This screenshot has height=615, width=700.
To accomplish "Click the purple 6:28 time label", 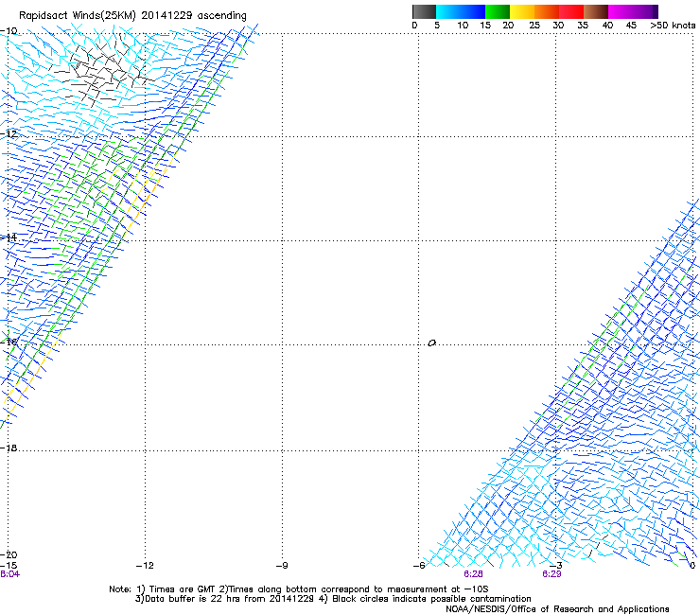I will click(473, 574).
